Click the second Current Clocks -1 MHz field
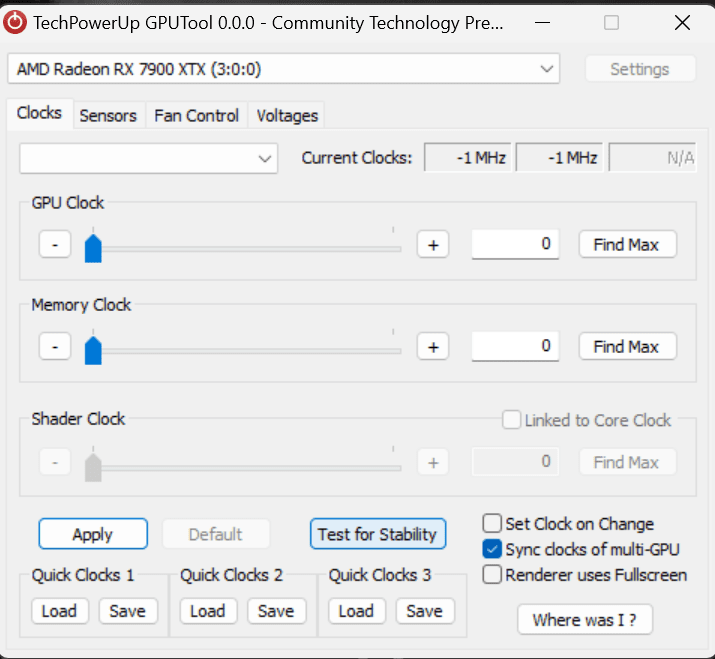Image resolution: width=715 pixels, height=659 pixels. click(x=560, y=158)
